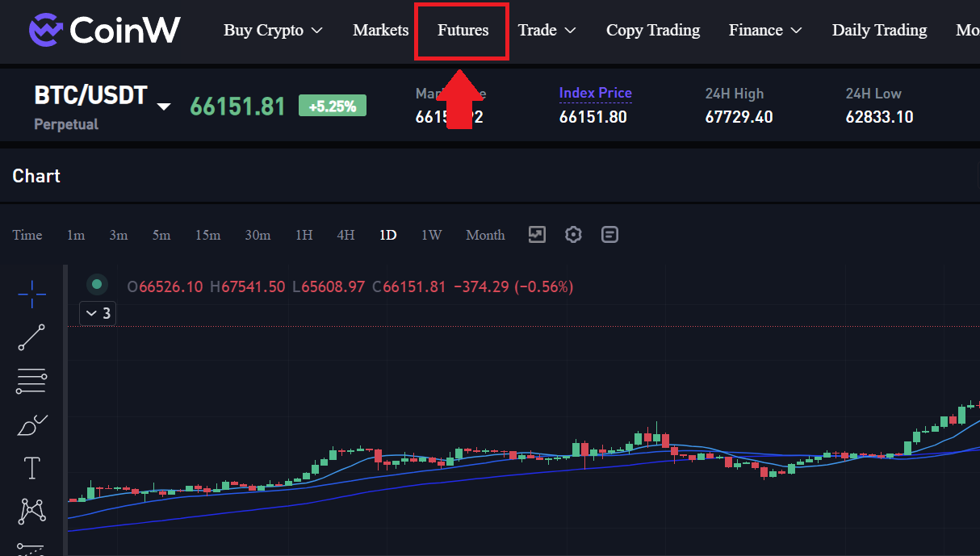This screenshot has width=980, height=556.
Task: Open the Copy Trading page
Action: (653, 30)
